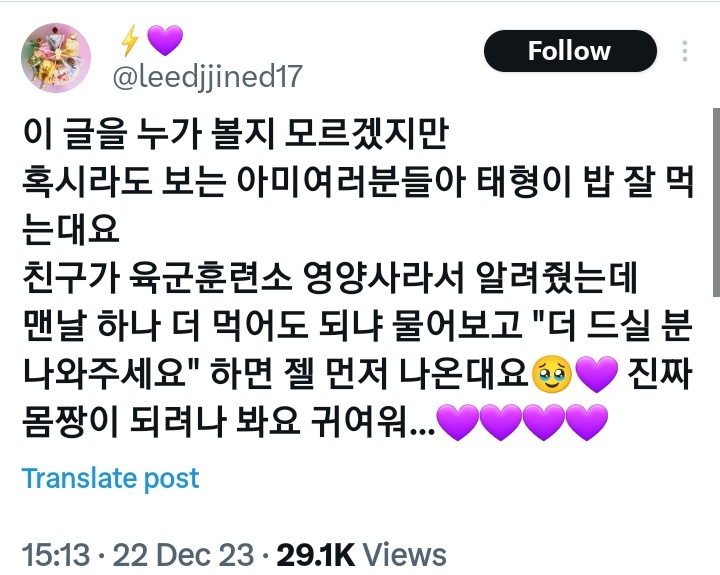Click the 15:13 post timestamp
Viewport: 720px width, 575px height.
[56, 554]
